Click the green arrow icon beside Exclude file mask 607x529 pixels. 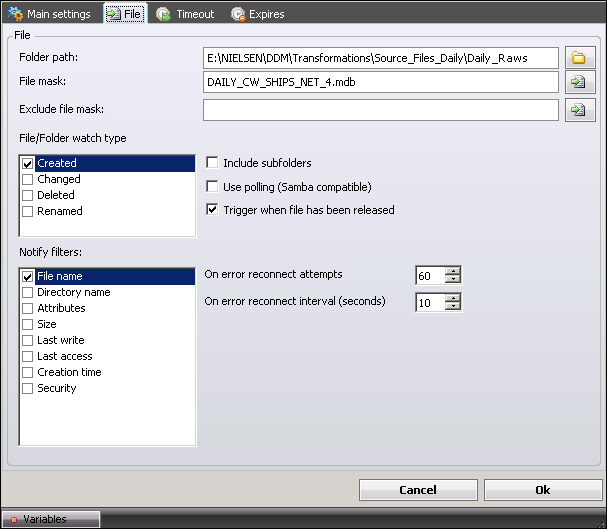578,110
